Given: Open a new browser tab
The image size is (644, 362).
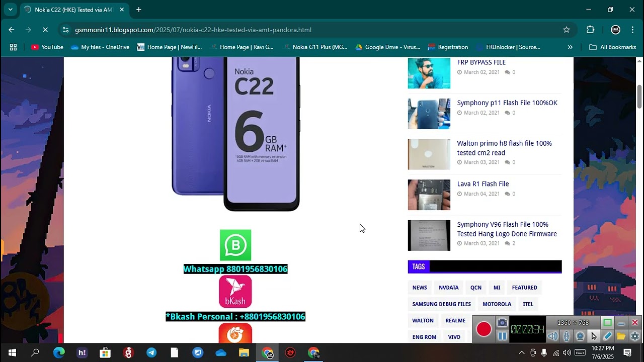Looking at the screenshot, I should 139,10.
